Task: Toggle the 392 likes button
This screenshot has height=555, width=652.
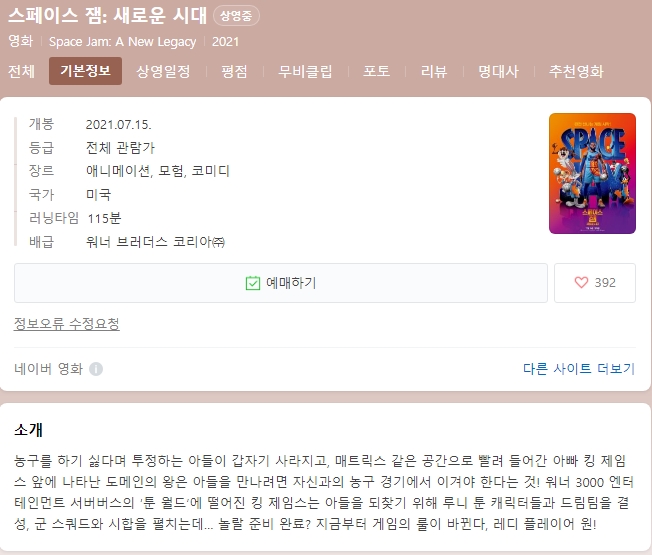Action: [595, 283]
